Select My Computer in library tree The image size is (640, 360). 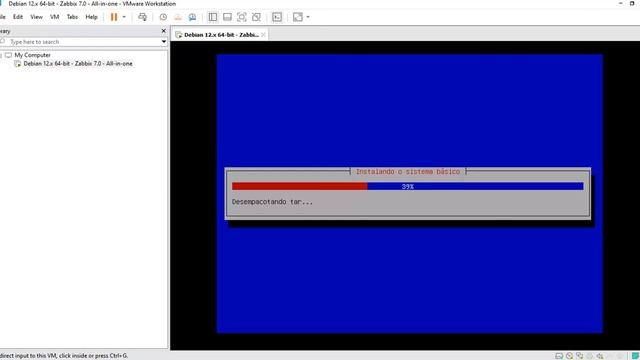(x=32, y=55)
